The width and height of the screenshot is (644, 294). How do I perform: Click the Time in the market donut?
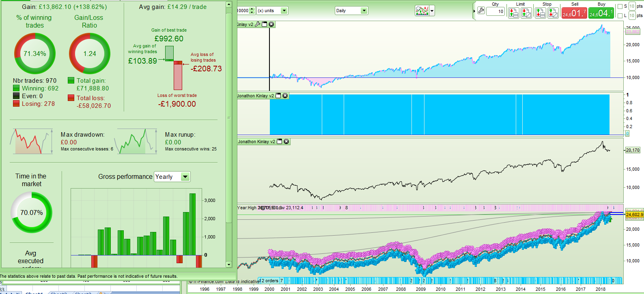tap(32, 212)
